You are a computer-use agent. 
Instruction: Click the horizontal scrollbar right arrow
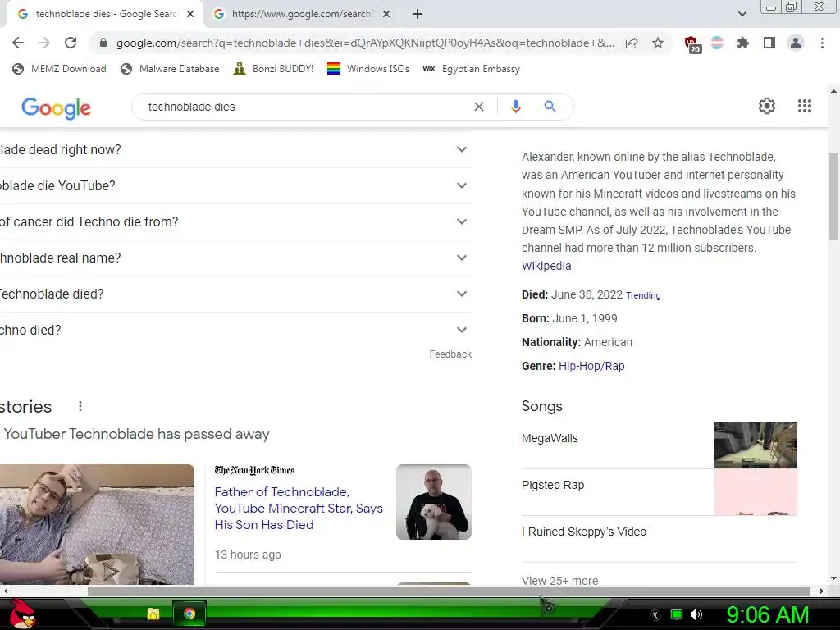822,591
